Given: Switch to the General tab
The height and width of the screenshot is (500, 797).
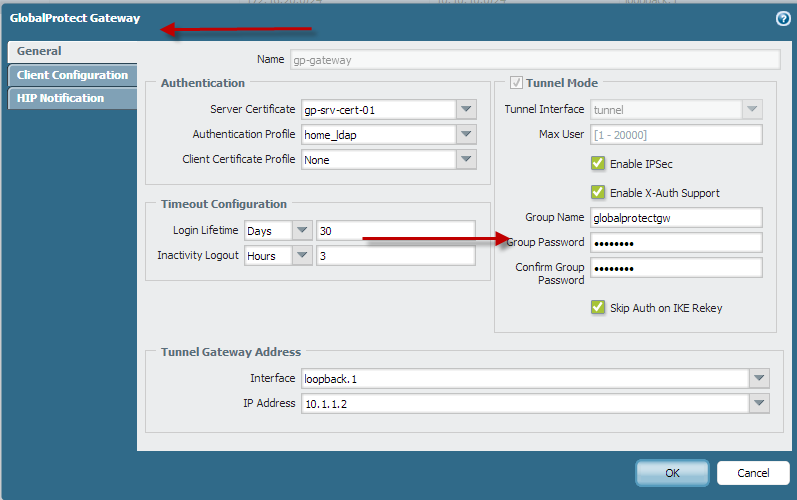Looking at the screenshot, I should pos(72,51).
